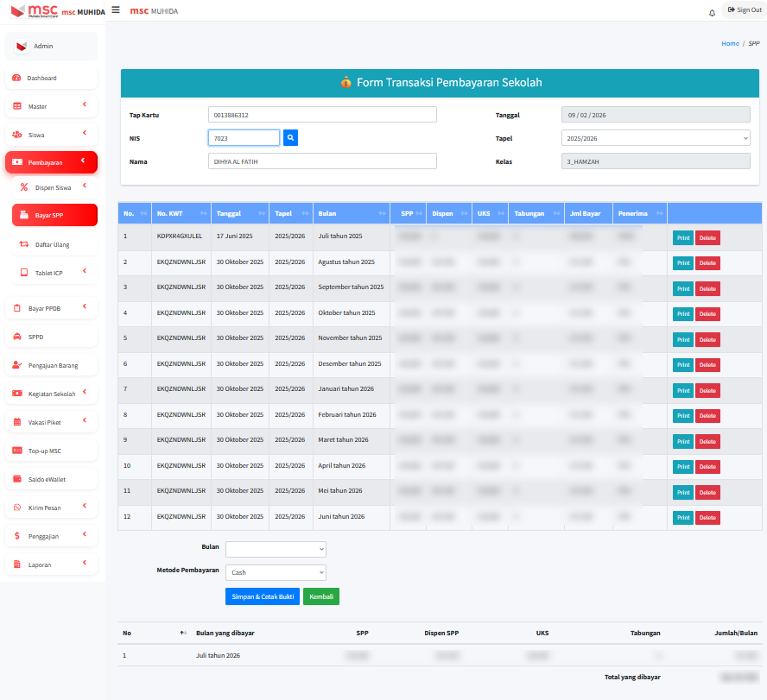This screenshot has width=767, height=700.
Task: Click the Tap Kartu input field
Action: tap(322, 115)
